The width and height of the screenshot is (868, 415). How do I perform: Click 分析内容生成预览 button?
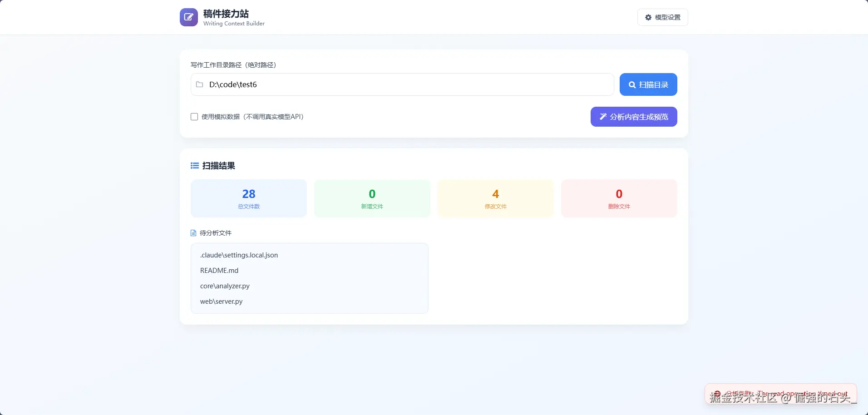coord(634,117)
